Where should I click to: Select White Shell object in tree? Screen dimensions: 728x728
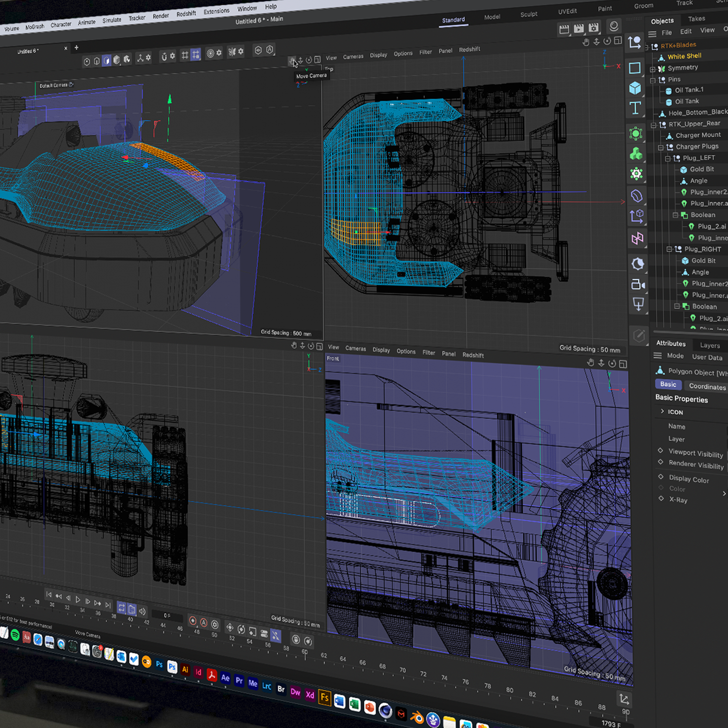pyautogui.click(x=684, y=56)
